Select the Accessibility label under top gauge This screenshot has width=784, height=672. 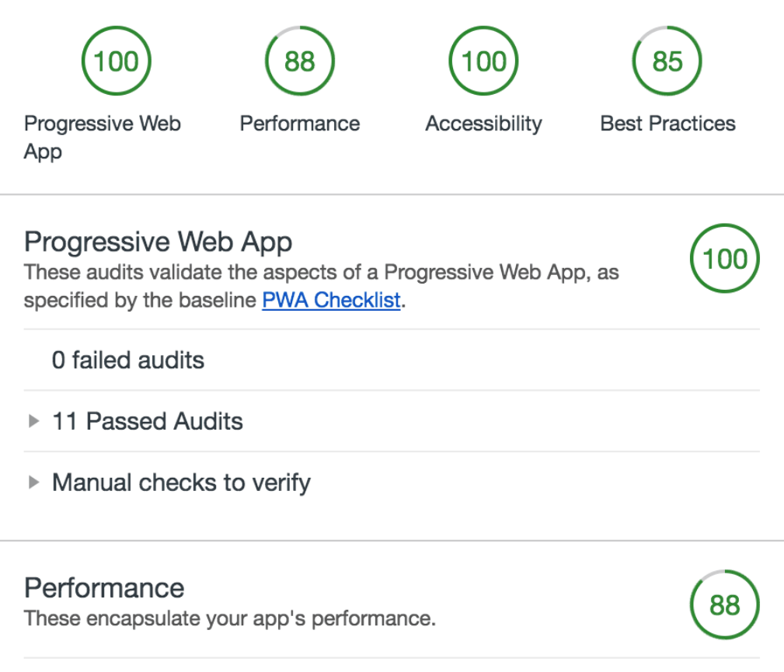point(483,124)
